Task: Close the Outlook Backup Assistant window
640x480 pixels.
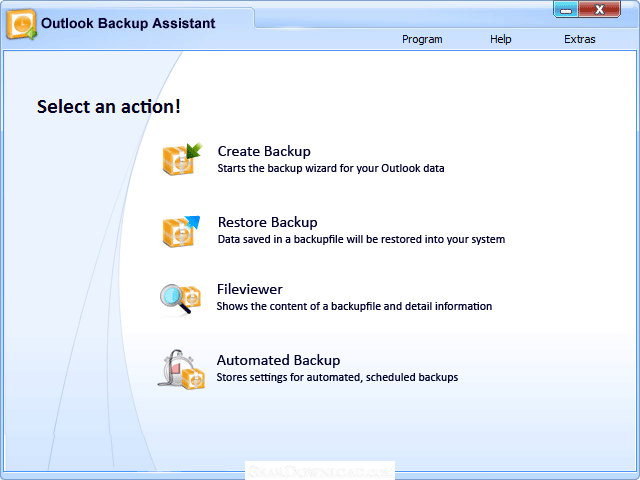Action: click(599, 9)
